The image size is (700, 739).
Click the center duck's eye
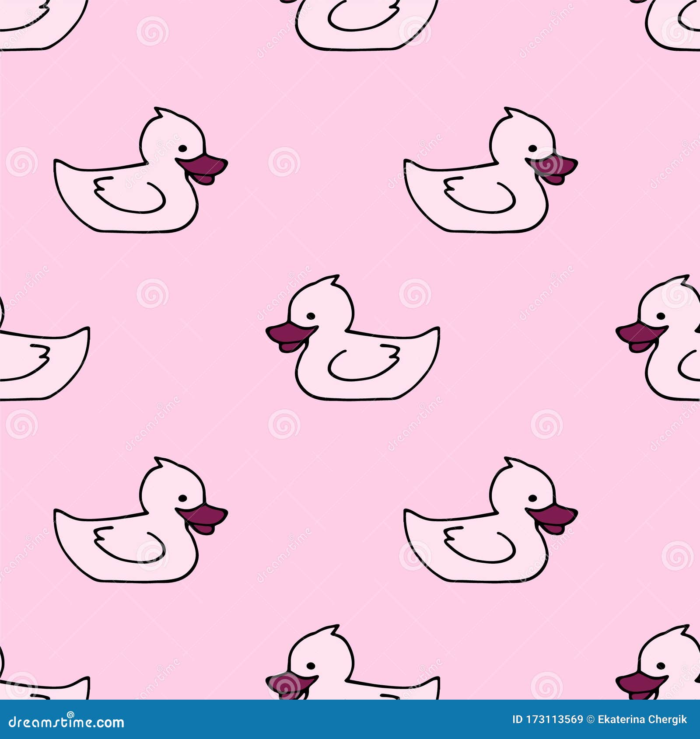tap(311, 315)
